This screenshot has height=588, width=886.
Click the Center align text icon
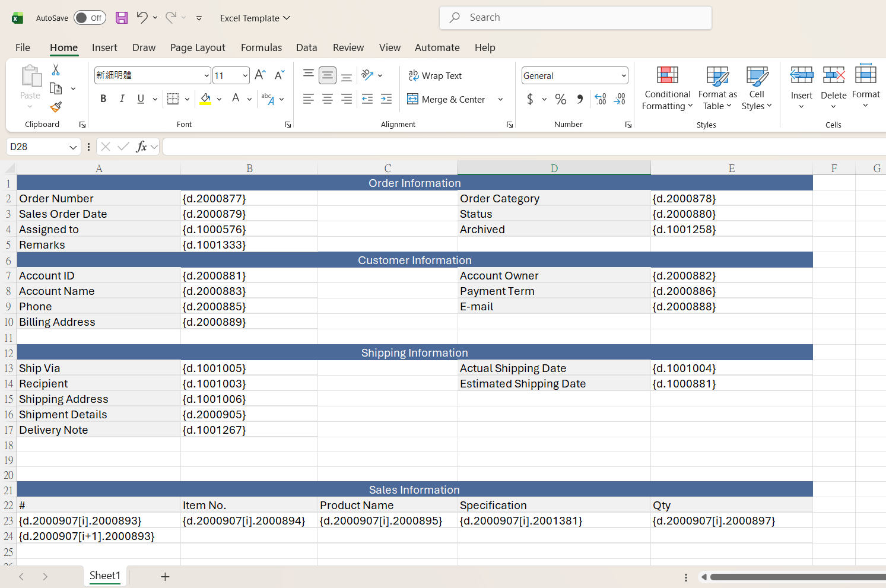click(328, 99)
